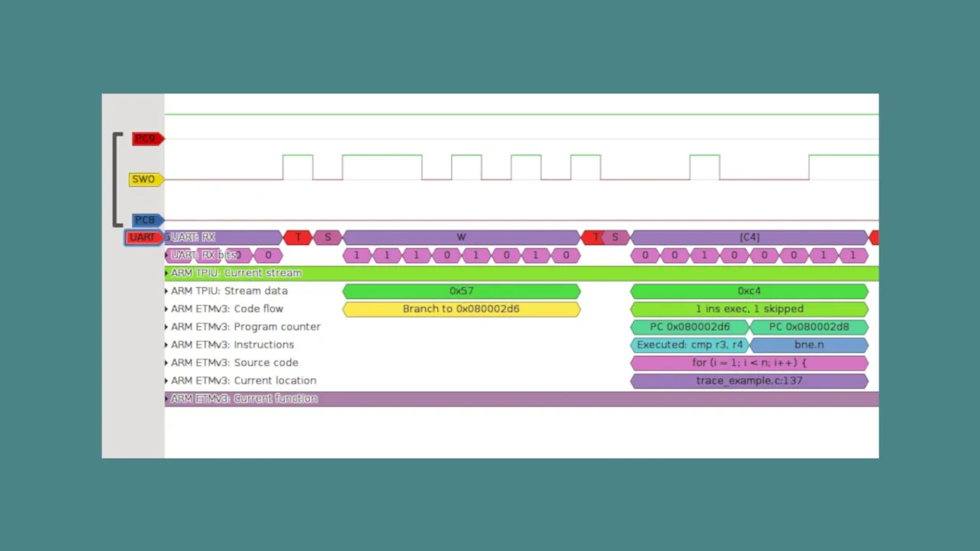Viewport: 980px width, 551px height.
Task: Expand ARM ETMv3: Source code row
Action: (x=167, y=363)
